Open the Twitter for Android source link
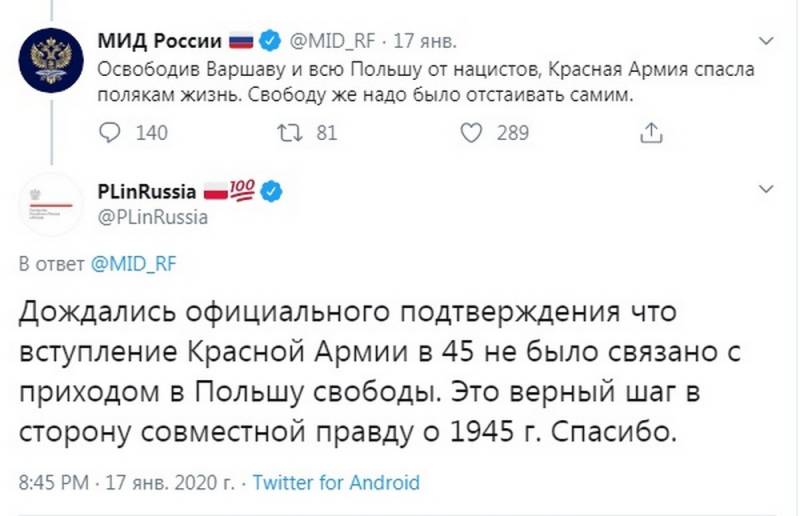800x516 pixels. [336, 482]
